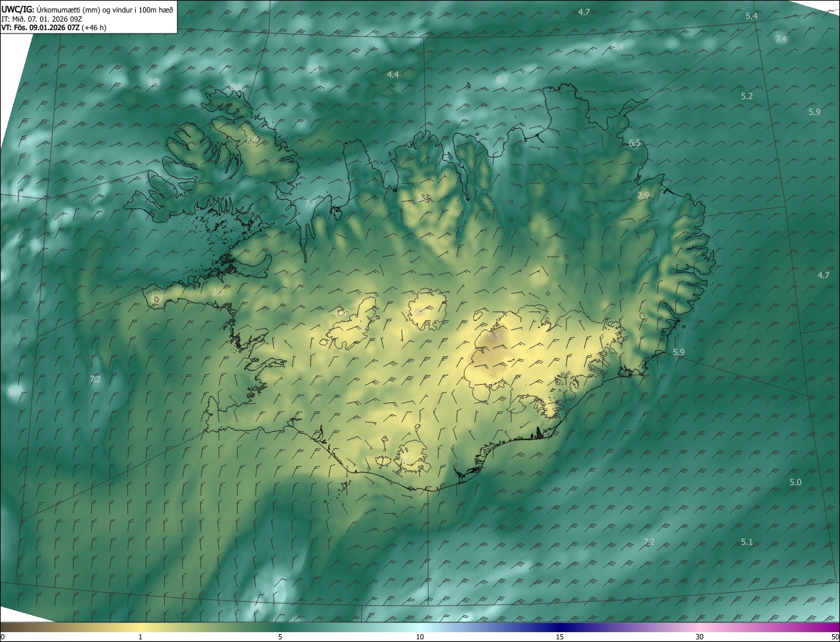Click the 6.5 value label on the coast
This screenshot has height=642, width=840.
click(x=635, y=142)
